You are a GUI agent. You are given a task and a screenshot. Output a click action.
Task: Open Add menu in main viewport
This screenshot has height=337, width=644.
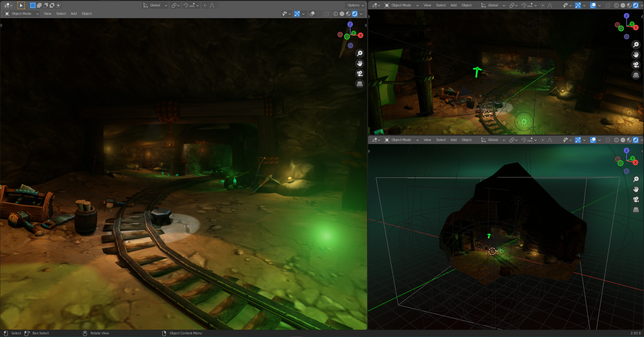click(74, 14)
